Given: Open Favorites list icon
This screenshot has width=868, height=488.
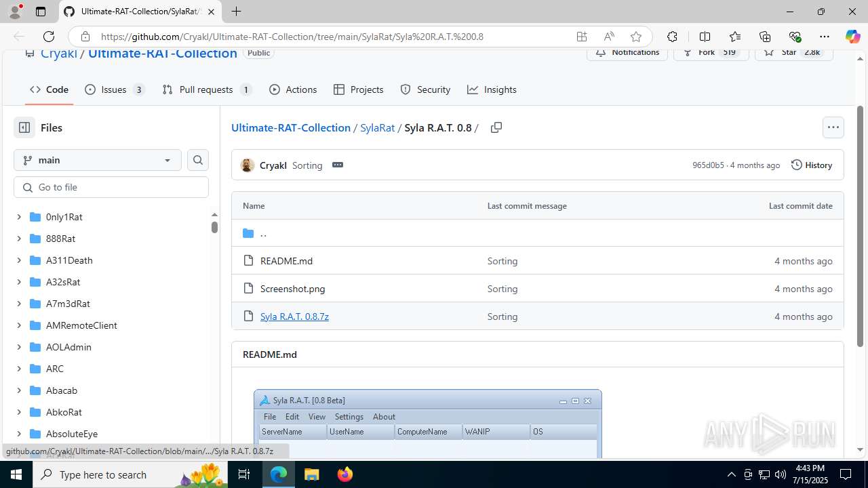Looking at the screenshot, I should [735, 37].
